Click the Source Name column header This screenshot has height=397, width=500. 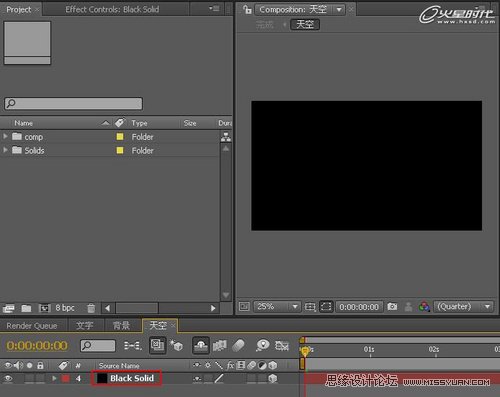(119, 366)
